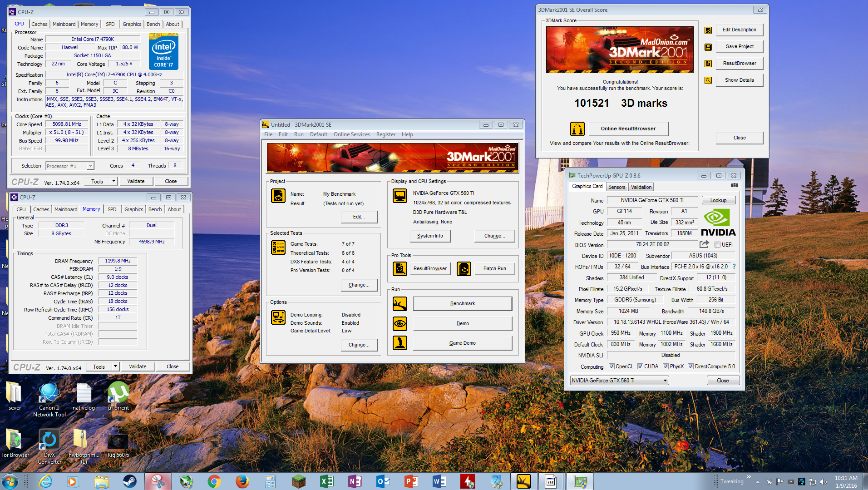
Task: Open Canon IJ Network Tool desktop icon
Action: [49, 400]
